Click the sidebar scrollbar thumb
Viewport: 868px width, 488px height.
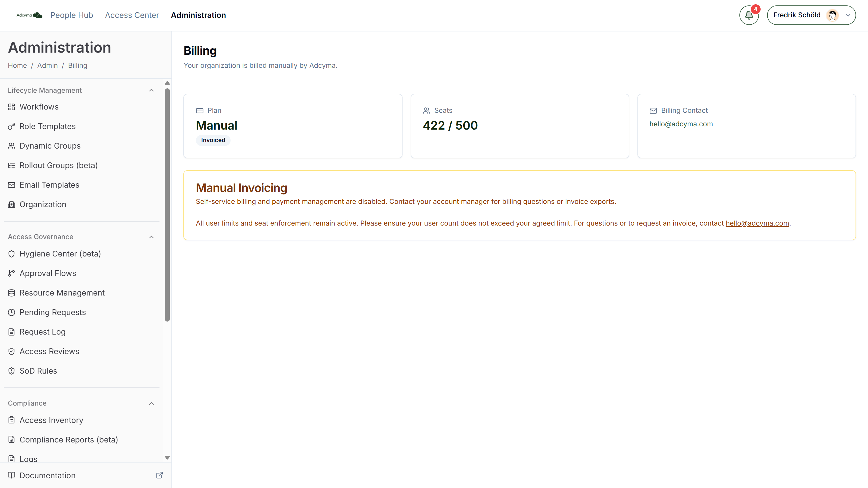[167, 205]
